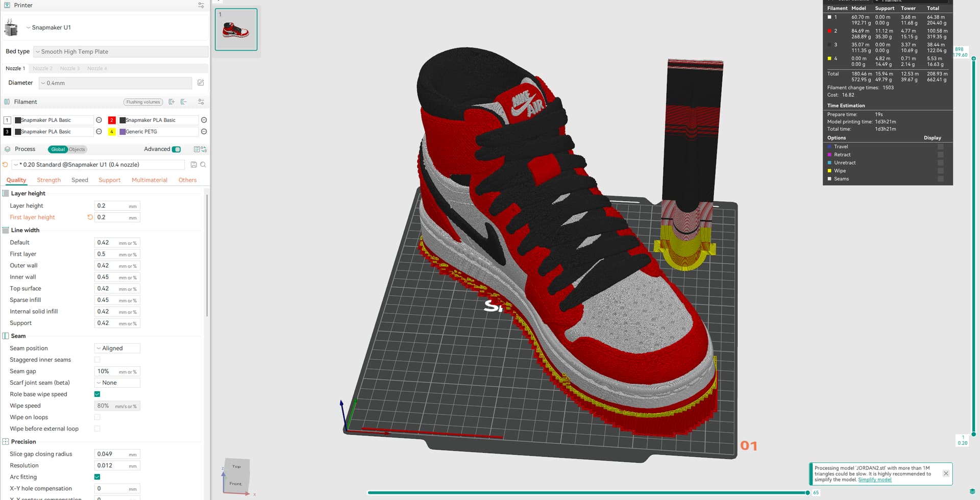Click the Layer height section icon
This screenshot has height=500, width=980.
[6, 193]
